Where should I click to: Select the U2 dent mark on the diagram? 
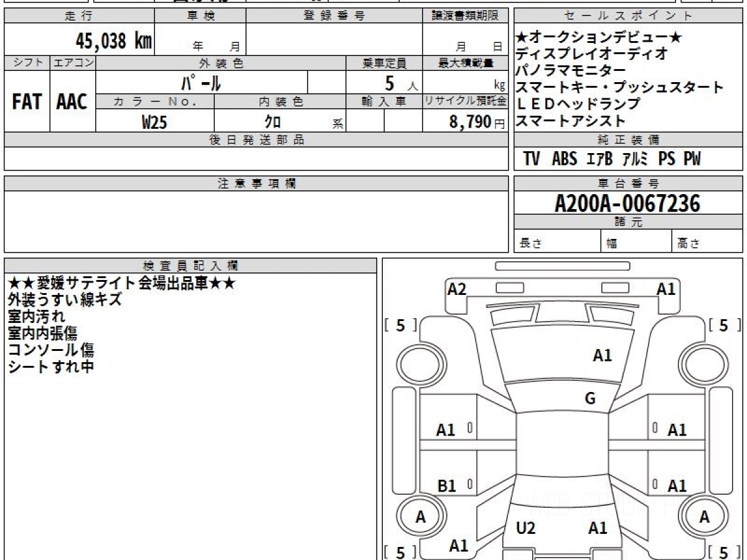[526, 528]
